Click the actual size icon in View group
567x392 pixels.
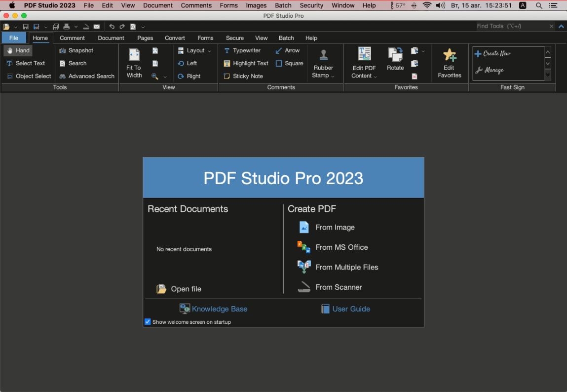(x=155, y=63)
